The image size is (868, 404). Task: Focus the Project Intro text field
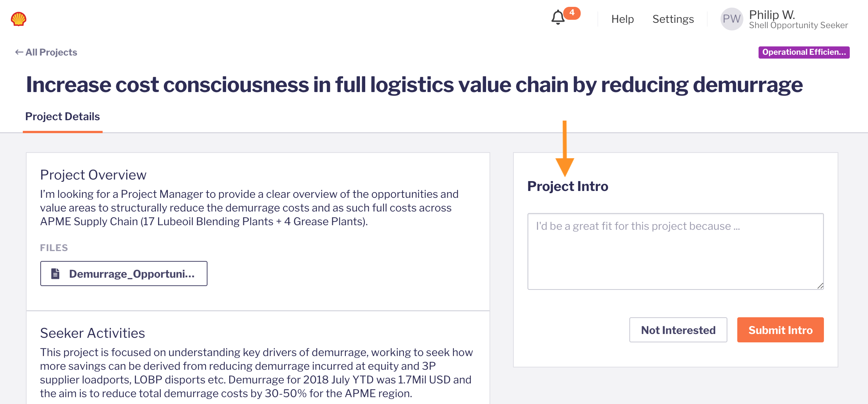tap(675, 251)
